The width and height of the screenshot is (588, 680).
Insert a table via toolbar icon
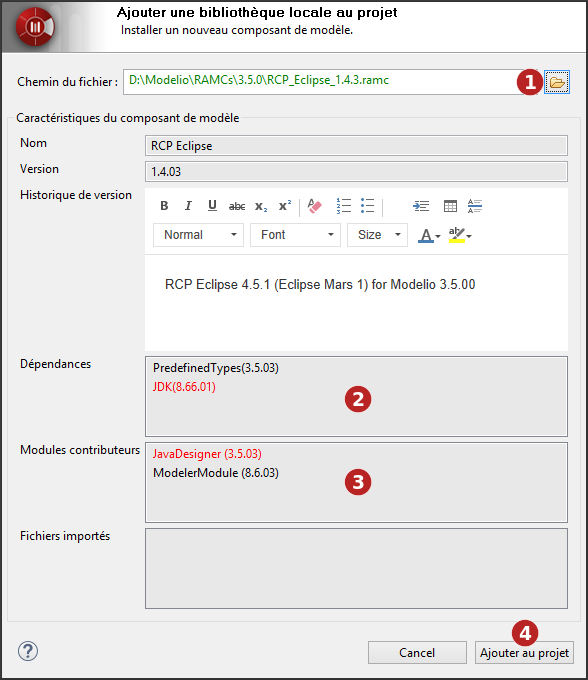pyautogui.click(x=450, y=206)
